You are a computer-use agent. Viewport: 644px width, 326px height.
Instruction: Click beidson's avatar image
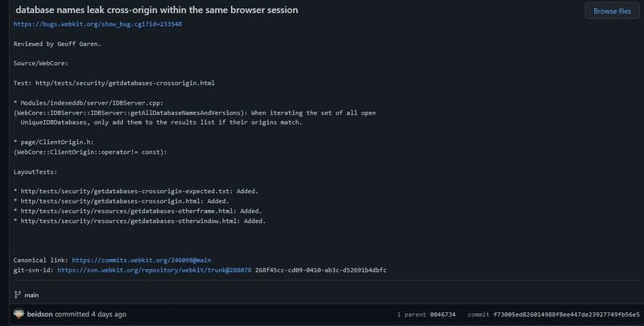19,313
